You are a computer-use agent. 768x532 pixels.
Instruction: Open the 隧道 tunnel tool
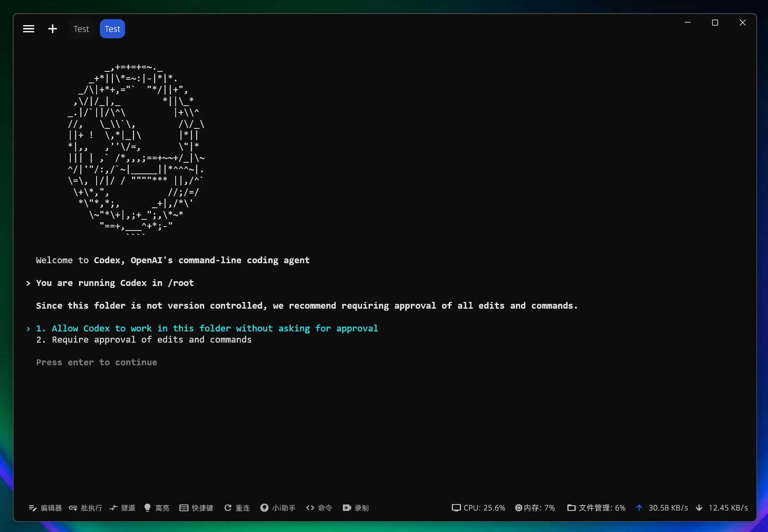pyautogui.click(x=122, y=508)
